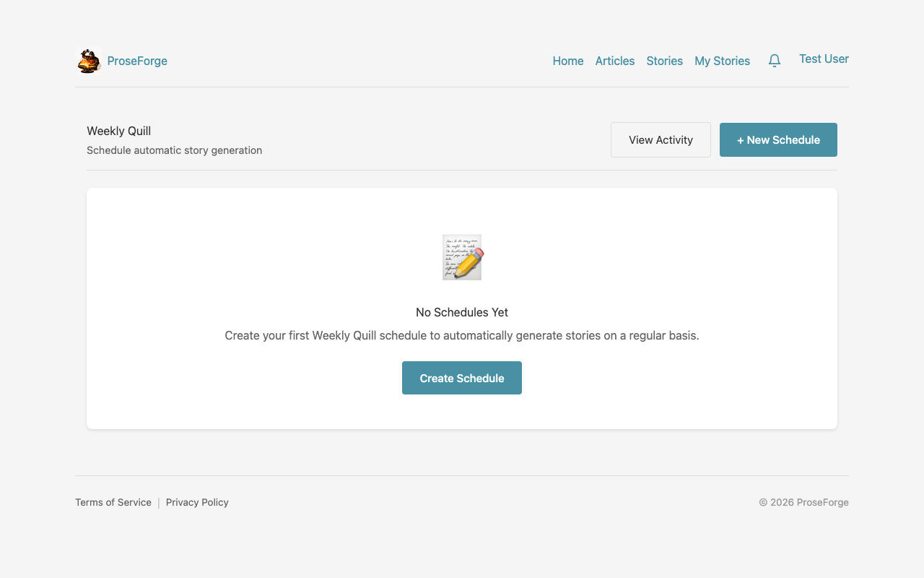Image resolution: width=924 pixels, height=578 pixels.
Task: Click the 'Create your first Weekly Quill' description
Action: pyautogui.click(x=462, y=336)
